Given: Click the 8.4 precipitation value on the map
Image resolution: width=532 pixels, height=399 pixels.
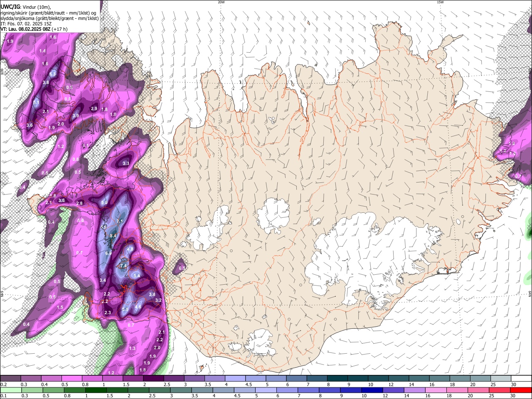Looking at the screenshot, I should click(113, 236).
